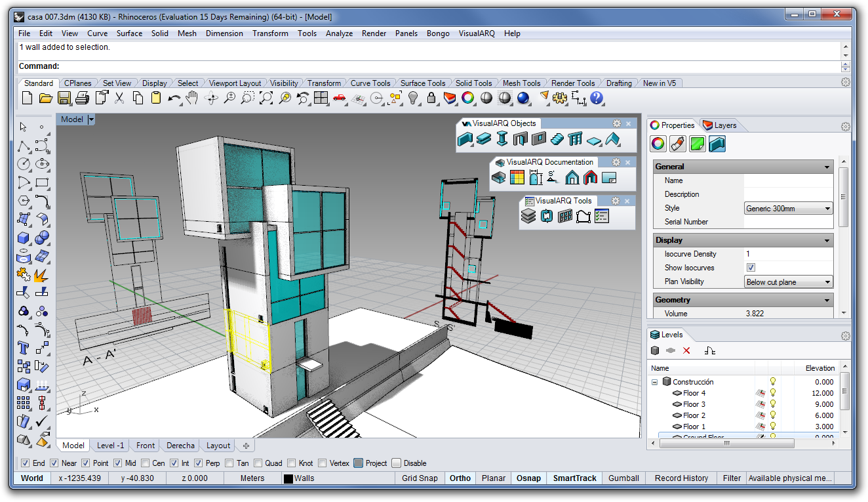Select the Text tool in left sidebar
This screenshot has width=868, height=502.
click(24, 348)
